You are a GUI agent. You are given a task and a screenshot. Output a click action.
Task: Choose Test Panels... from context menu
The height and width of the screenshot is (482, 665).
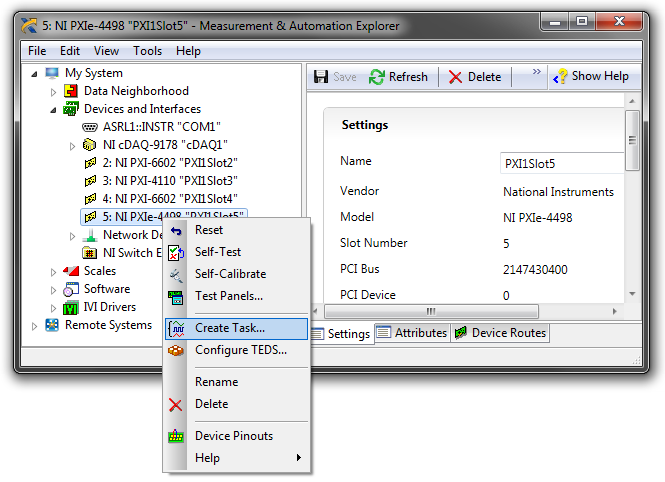tap(237, 296)
